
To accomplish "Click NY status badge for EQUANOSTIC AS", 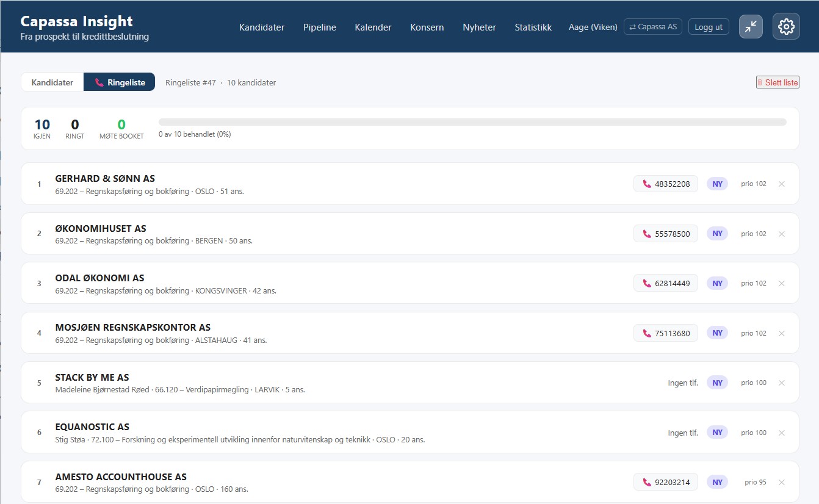I will click(x=717, y=433).
